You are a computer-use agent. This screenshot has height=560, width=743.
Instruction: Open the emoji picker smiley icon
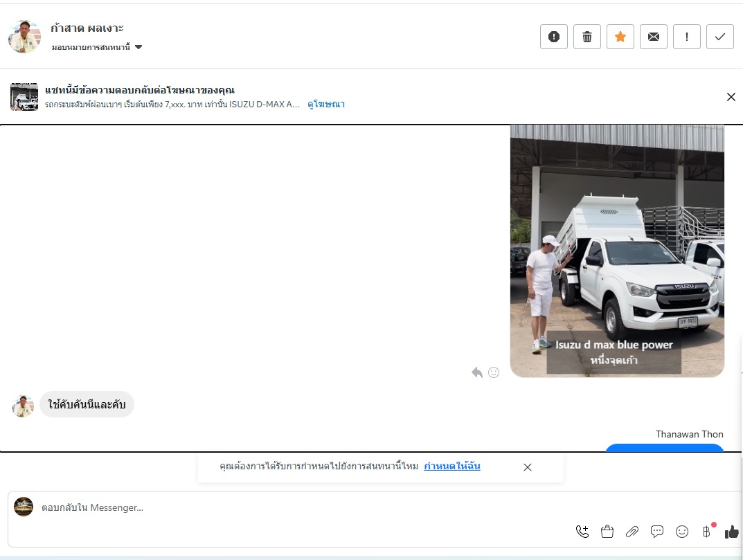pos(682,532)
